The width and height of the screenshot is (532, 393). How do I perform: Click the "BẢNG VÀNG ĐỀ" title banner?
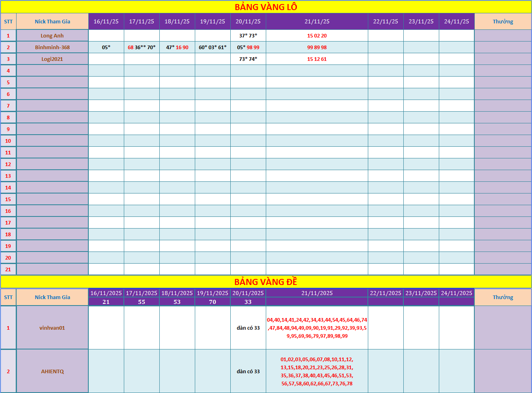coord(266,282)
